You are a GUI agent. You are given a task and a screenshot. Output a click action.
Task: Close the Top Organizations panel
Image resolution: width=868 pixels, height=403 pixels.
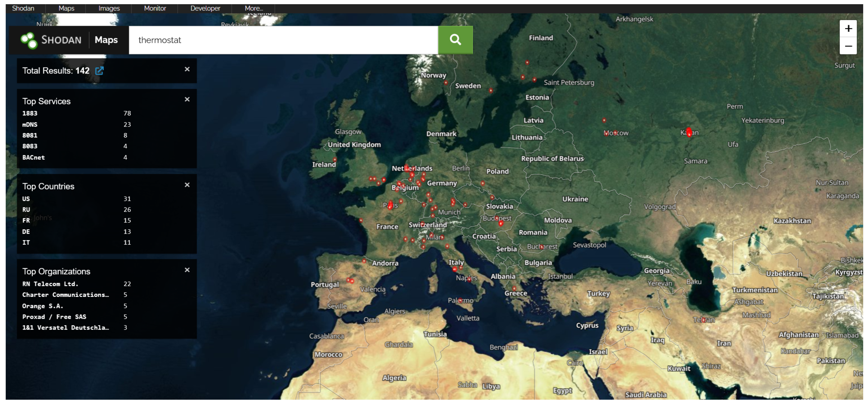click(187, 270)
